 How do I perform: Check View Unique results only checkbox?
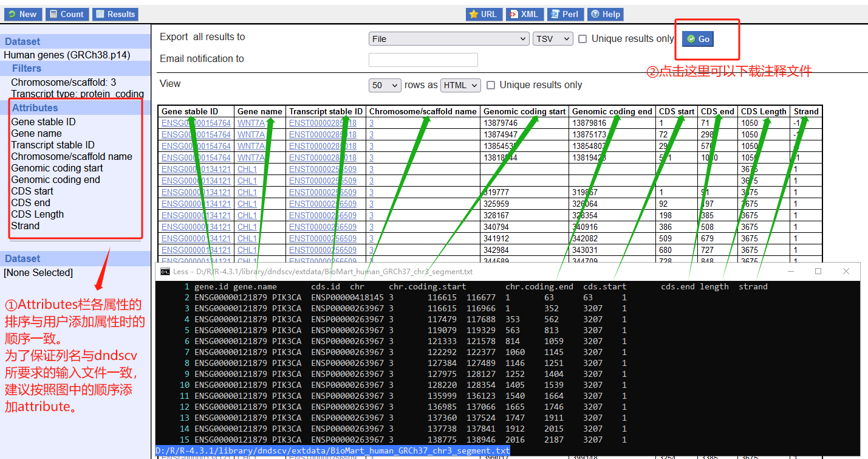pyautogui.click(x=491, y=85)
